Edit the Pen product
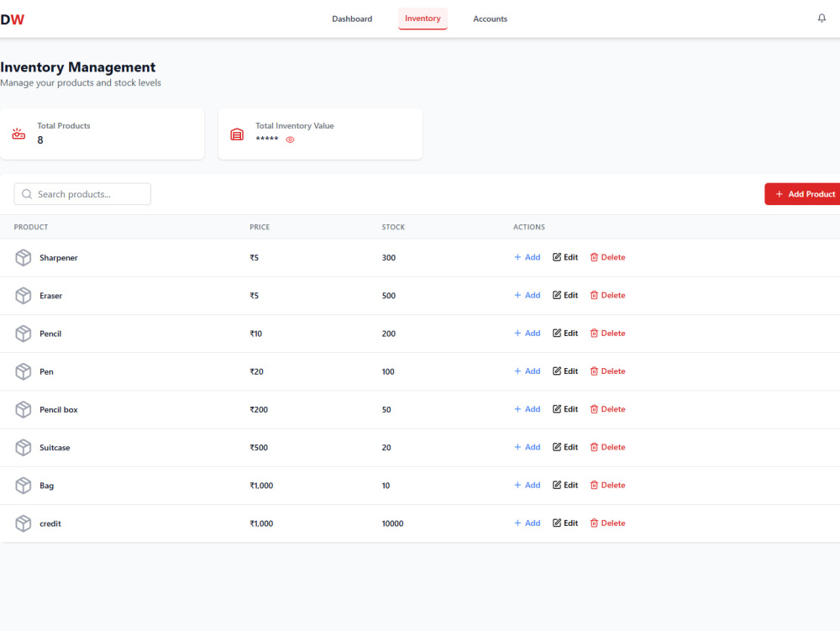The width and height of the screenshot is (840, 631). coord(565,371)
